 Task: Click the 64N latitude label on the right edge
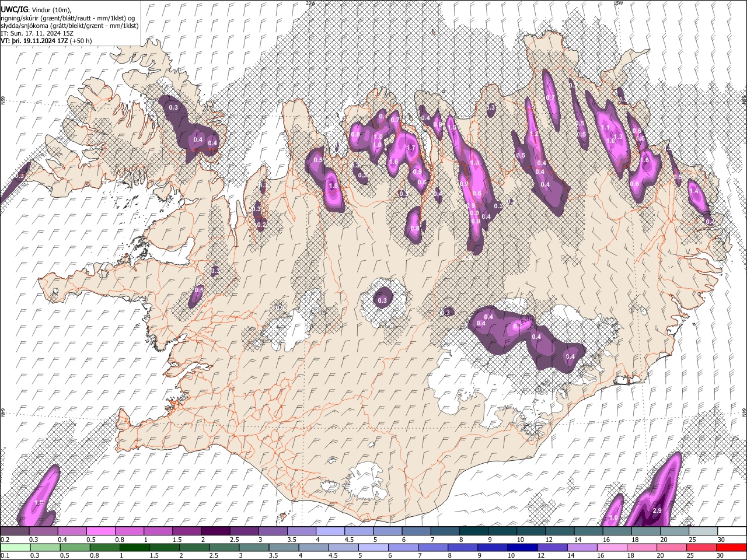tap(744, 412)
